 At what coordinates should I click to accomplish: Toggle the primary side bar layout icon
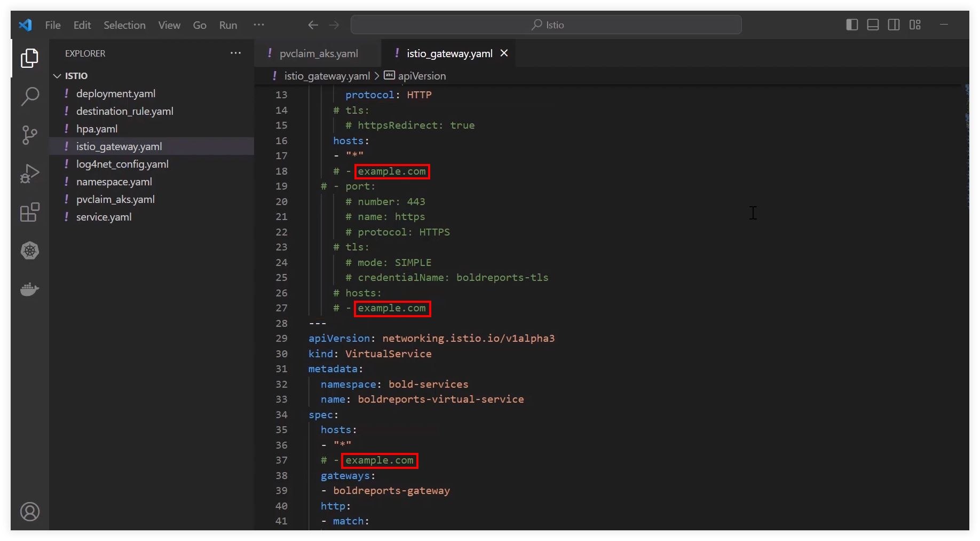[x=852, y=25]
